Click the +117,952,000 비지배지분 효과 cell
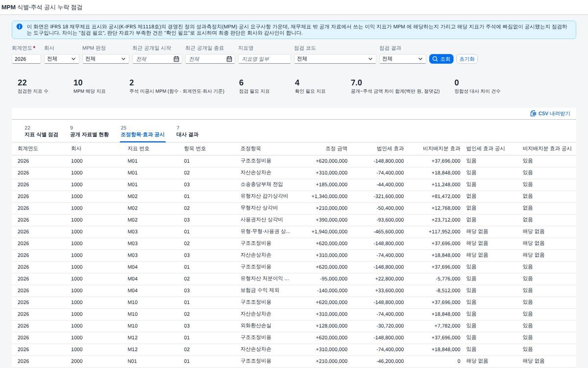Image resolution: width=588 pixels, height=368 pixels. (444, 232)
